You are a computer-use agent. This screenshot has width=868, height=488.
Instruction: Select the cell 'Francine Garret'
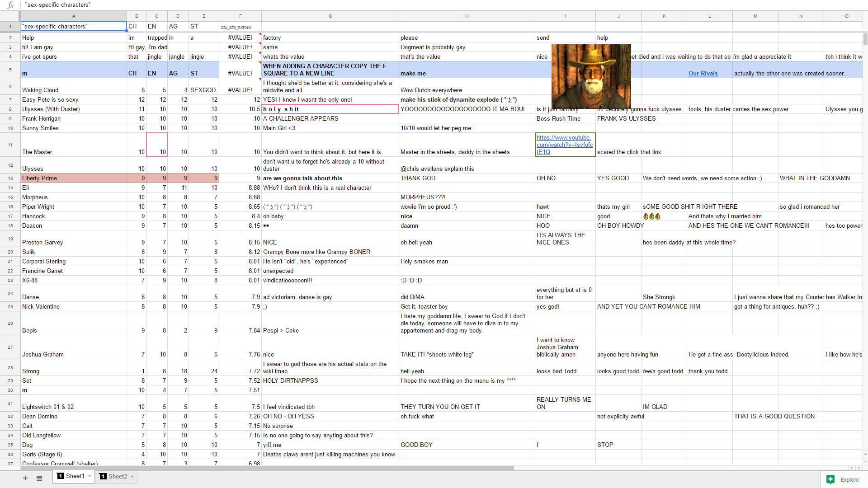(x=74, y=271)
